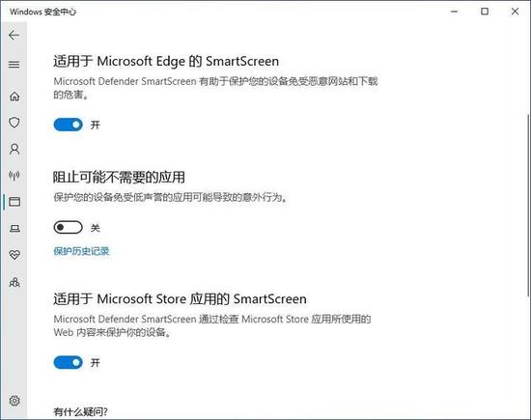The height and width of the screenshot is (420, 531).
Task: Open Device performance & health heart icon
Action: (x=14, y=254)
